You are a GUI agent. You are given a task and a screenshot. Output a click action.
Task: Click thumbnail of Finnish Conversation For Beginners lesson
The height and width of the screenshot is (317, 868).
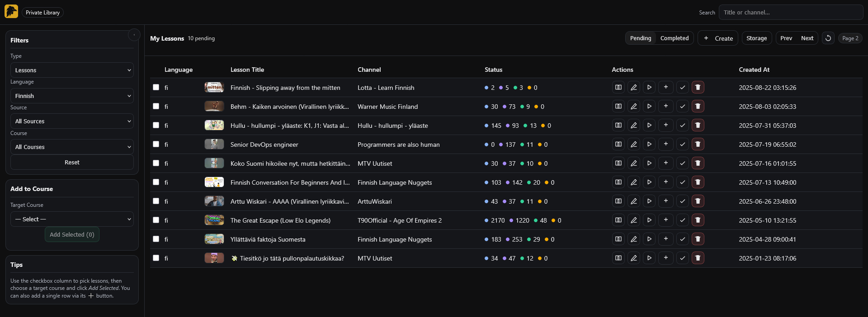pos(214,182)
